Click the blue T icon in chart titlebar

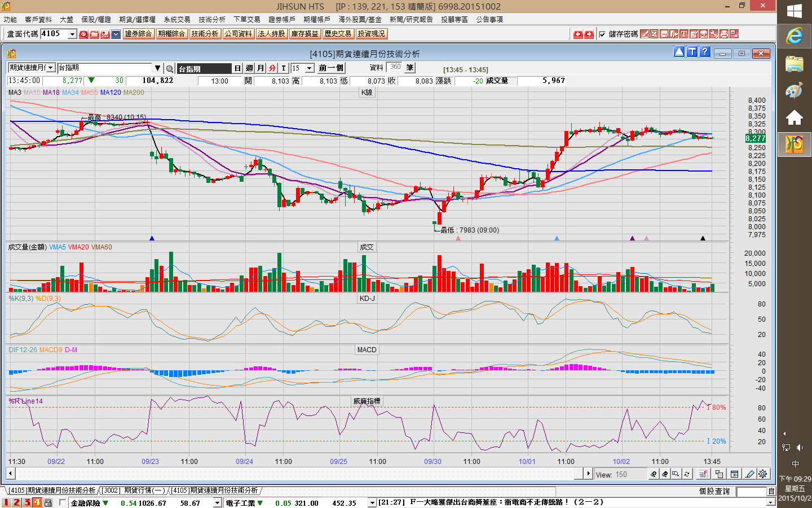point(692,52)
